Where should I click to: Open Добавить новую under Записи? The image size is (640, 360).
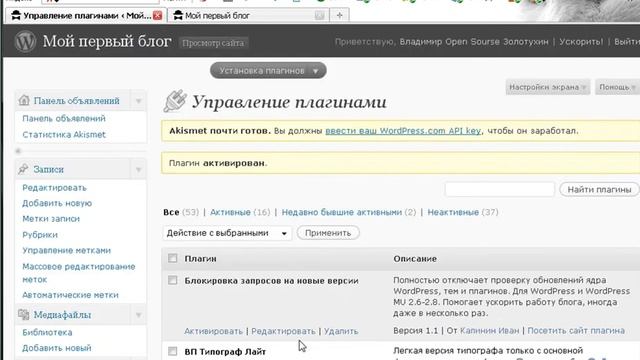tap(57, 203)
